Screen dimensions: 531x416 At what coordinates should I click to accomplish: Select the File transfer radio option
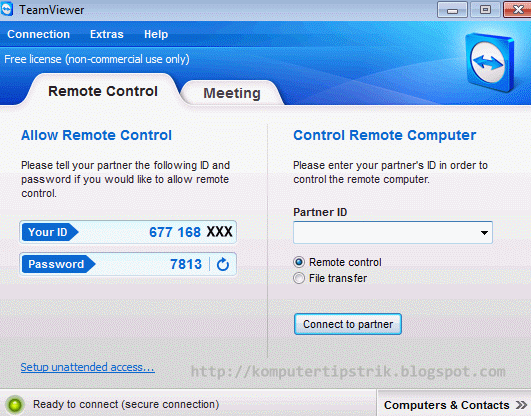299,278
